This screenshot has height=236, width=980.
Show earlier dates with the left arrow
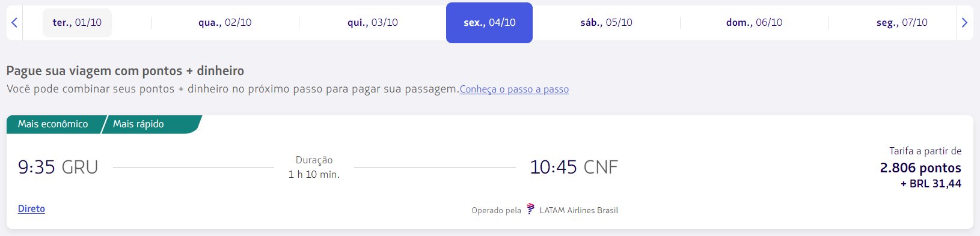[14, 23]
